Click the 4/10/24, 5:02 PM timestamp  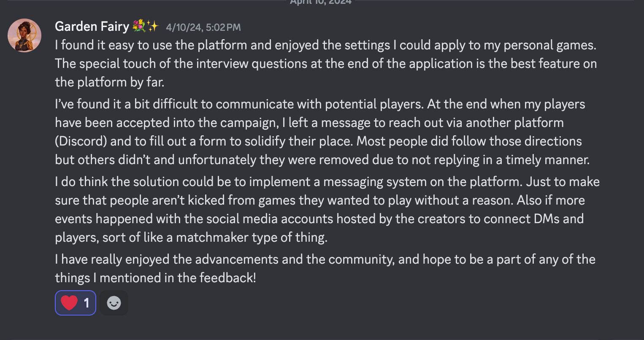[x=203, y=27]
